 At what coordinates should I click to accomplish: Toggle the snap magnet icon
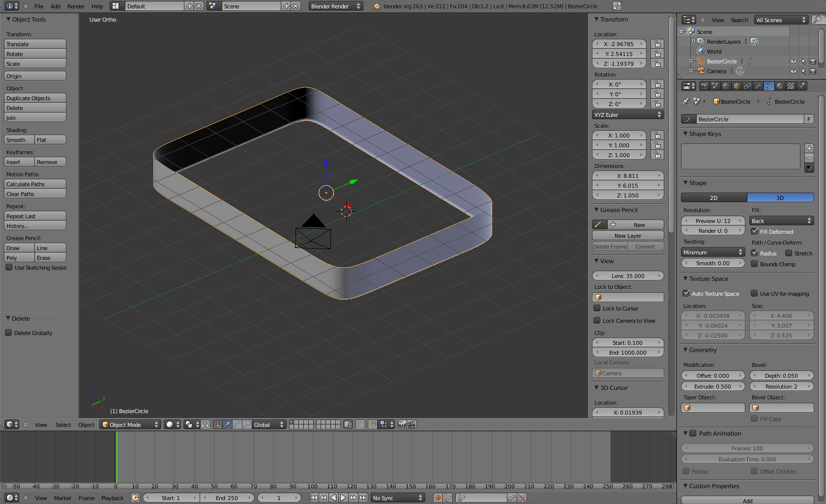(373, 424)
